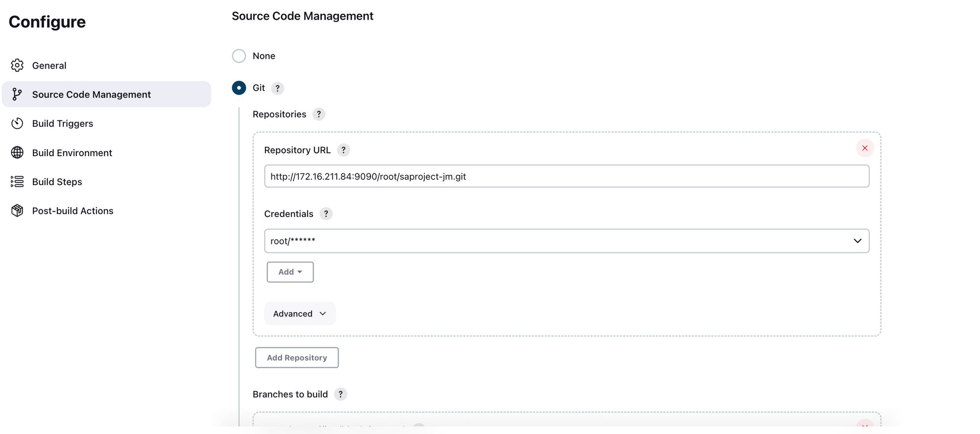This screenshot has width=980, height=434.
Task: Click the Build Triggers clock icon
Action: click(17, 123)
